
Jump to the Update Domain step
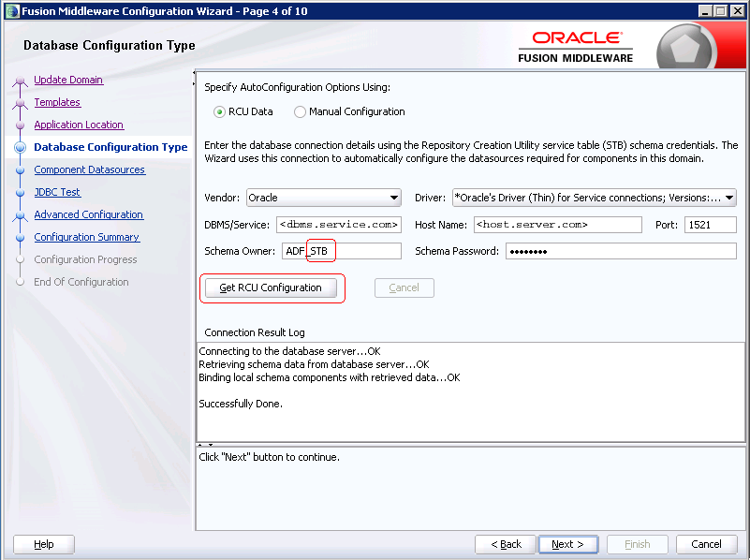[68, 80]
